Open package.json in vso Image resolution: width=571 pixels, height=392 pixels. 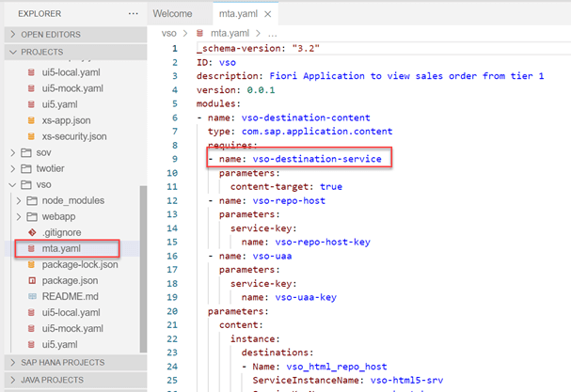70,281
